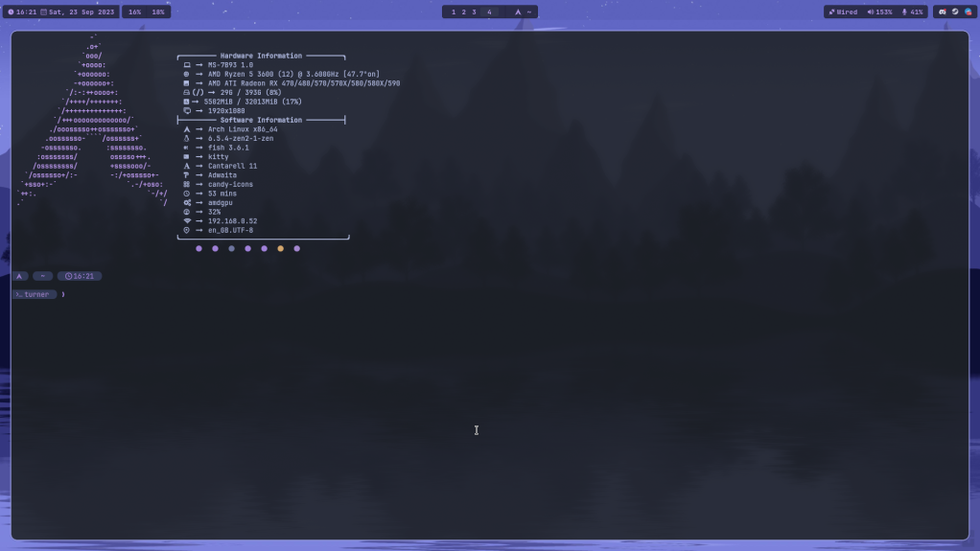Image resolution: width=980 pixels, height=551 pixels.
Task: Click the Software Information heading
Action: (261, 120)
